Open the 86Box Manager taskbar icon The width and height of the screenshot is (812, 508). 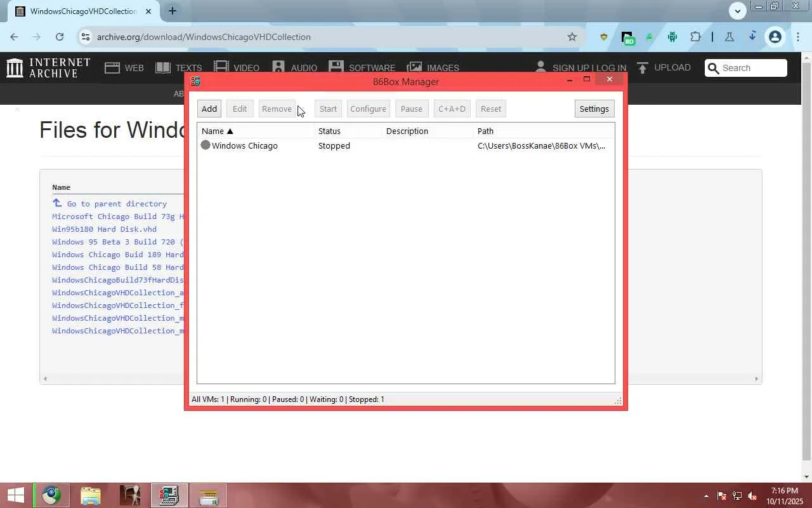pyautogui.click(x=169, y=495)
